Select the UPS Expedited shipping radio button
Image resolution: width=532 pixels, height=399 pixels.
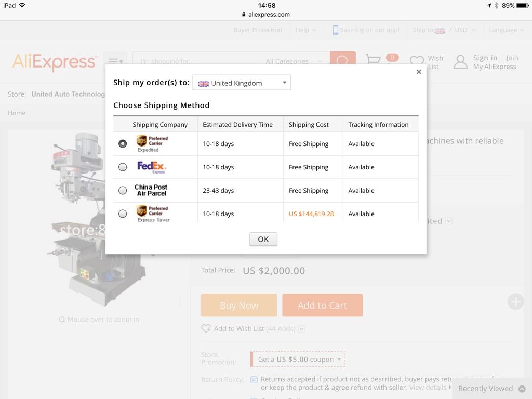coord(123,143)
